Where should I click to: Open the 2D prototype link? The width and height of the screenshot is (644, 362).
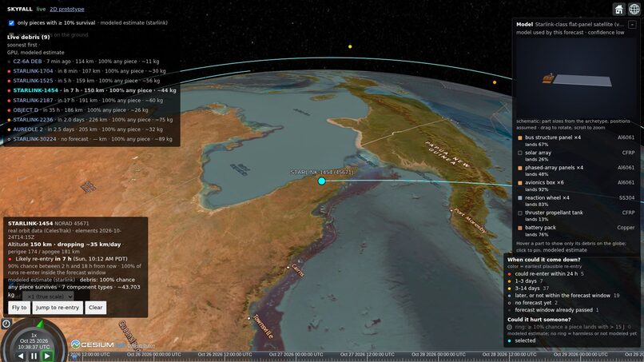click(x=67, y=9)
